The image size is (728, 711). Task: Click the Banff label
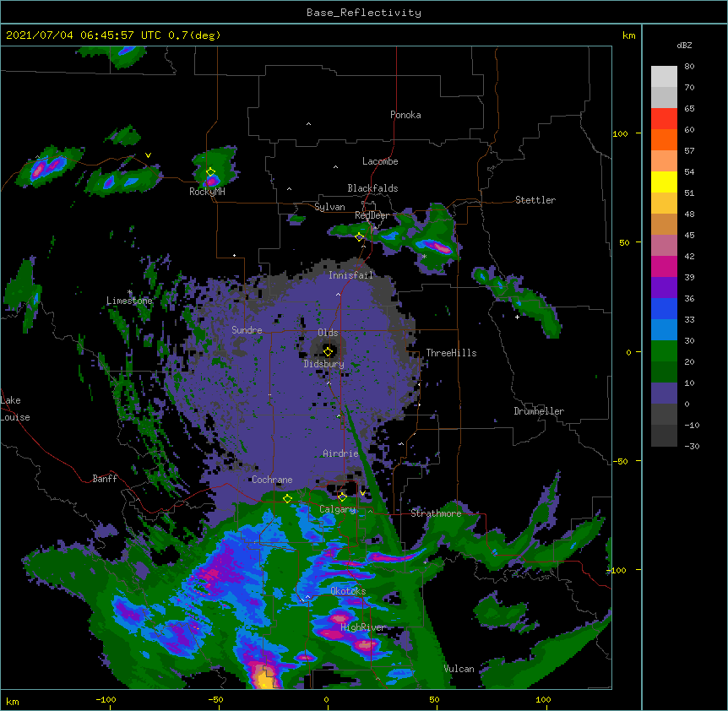(x=105, y=479)
